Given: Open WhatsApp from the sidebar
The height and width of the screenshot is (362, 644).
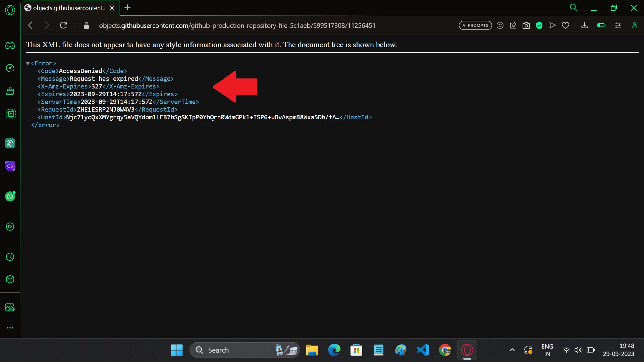Looking at the screenshot, I should click(10, 196).
